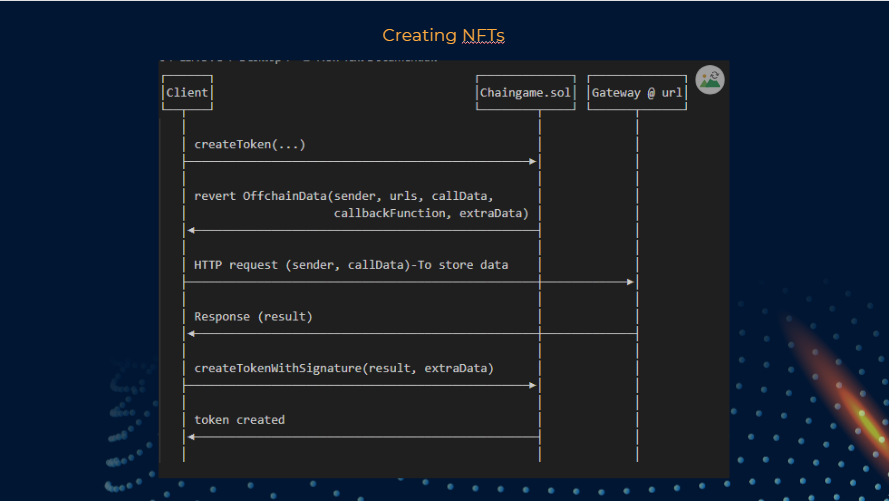Click the 'callbackFunction, extraData)' line

[x=431, y=213]
